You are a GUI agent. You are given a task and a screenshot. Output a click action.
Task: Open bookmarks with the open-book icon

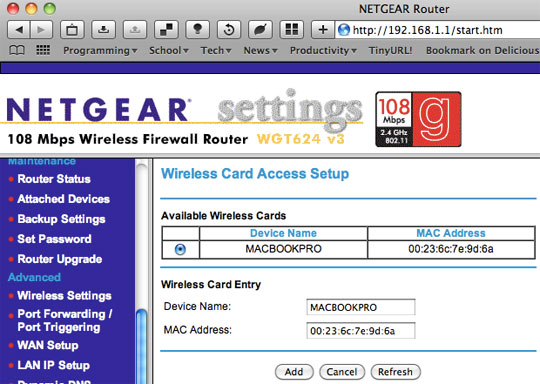coord(17,51)
